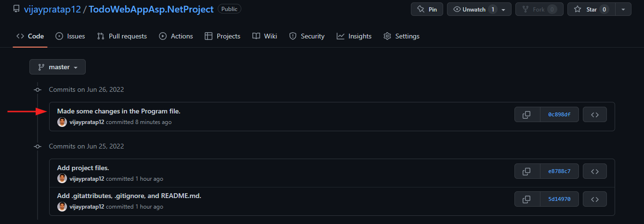Copy full SHA for commit e8788c7
Viewport: 644px width, 224px height.
tap(527, 171)
